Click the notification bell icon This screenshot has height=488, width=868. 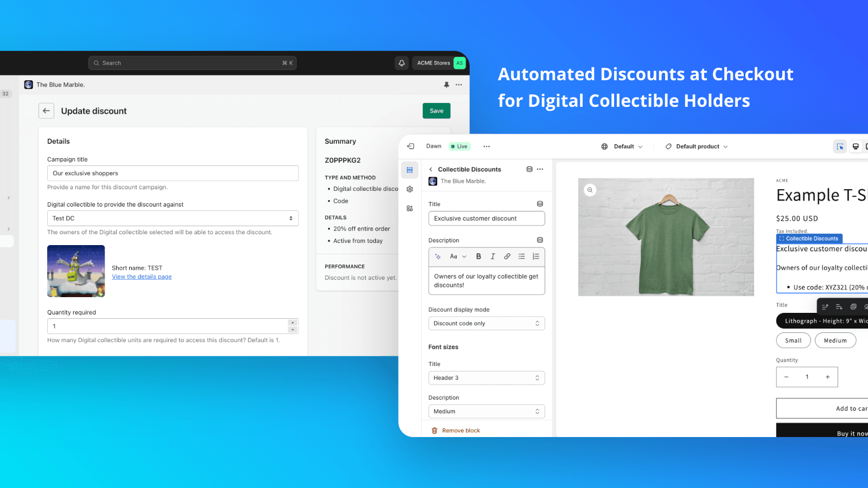401,63
